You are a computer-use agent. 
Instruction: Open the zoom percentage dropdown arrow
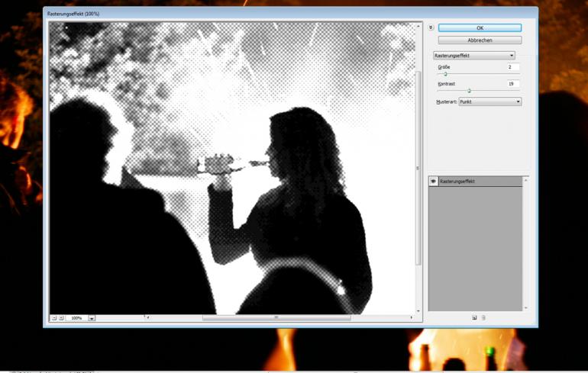(92, 318)
